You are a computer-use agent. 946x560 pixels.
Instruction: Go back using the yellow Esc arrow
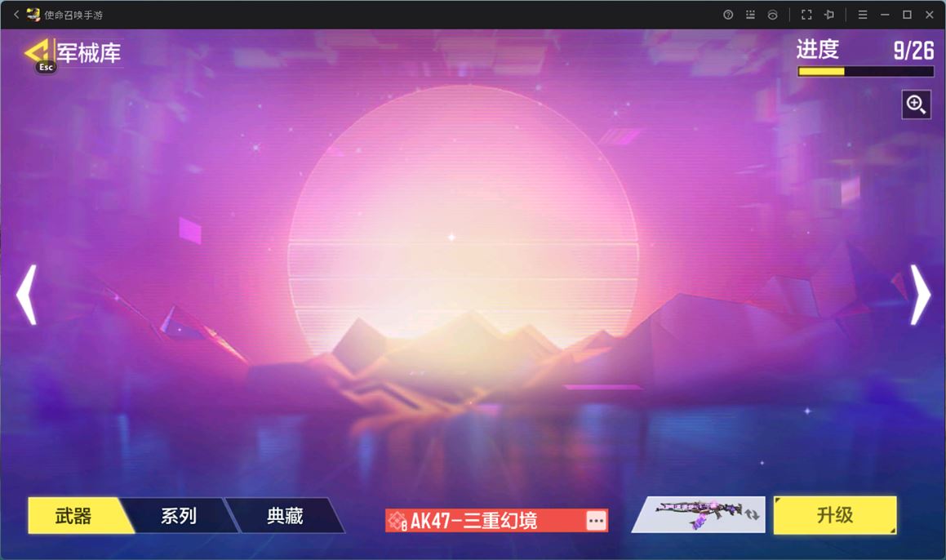pos(37,53)
